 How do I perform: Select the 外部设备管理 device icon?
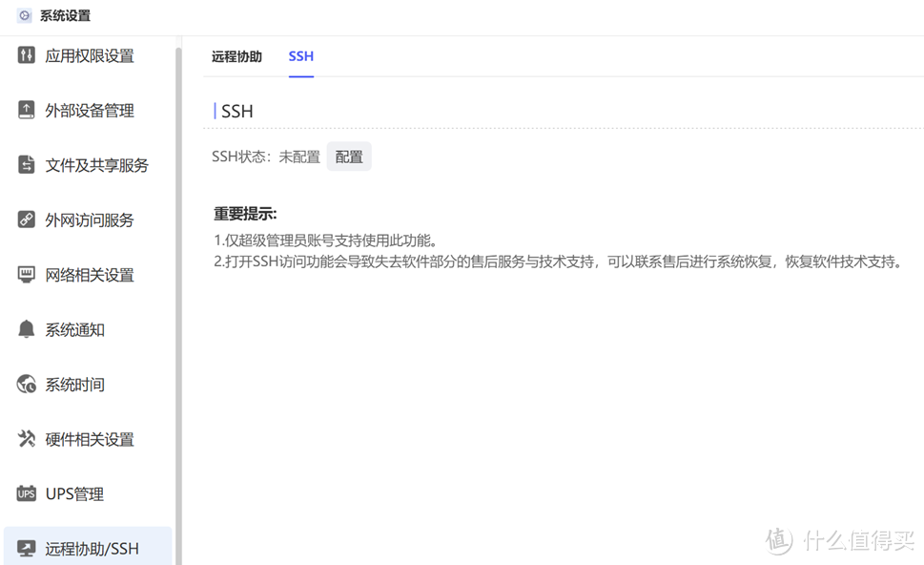pyautogui.click(x=27, y=110)
